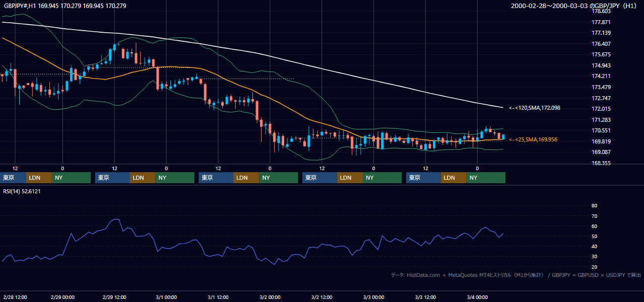Click the 169.087 price axis label
Viewport: 644px width, 302px height.
pos(601,153)
